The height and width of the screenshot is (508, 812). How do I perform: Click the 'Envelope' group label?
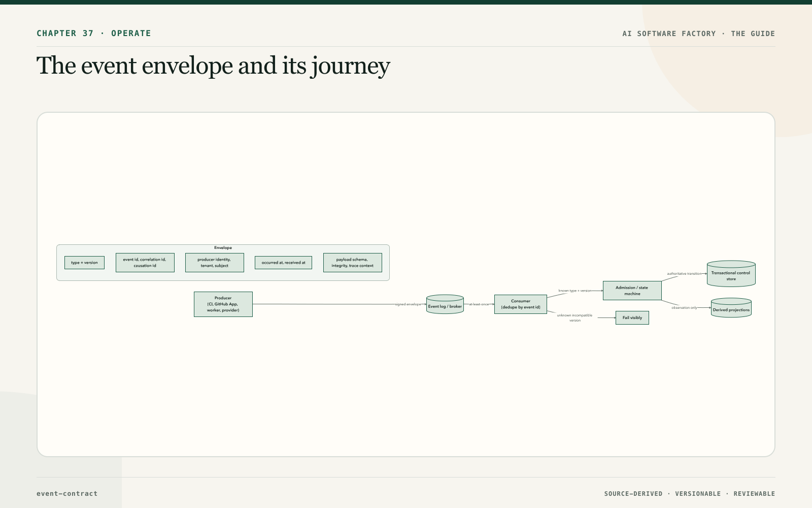(223, 248)
